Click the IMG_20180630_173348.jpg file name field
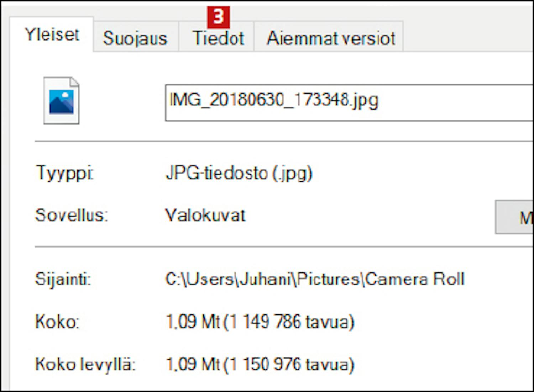Viewport: 534px width, 392px height. click(349, 102)
